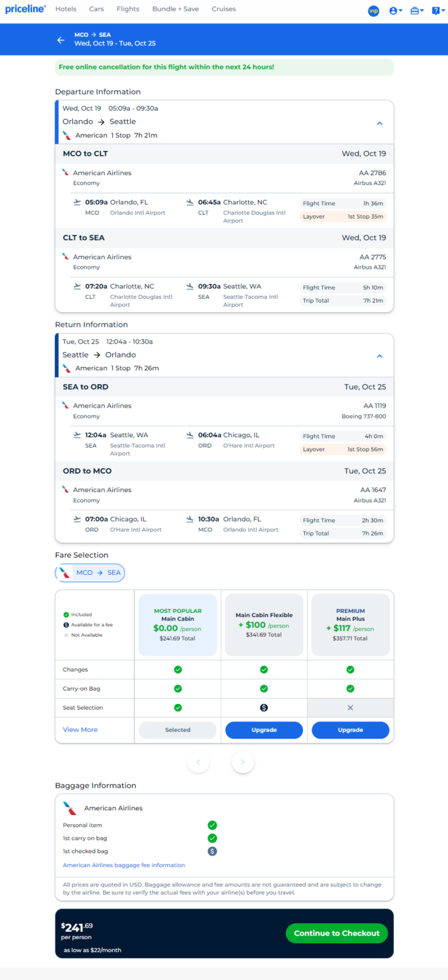Click the Included legend checkmark icon
Viewport: 448px width, 980px height.
click(66, 614)
